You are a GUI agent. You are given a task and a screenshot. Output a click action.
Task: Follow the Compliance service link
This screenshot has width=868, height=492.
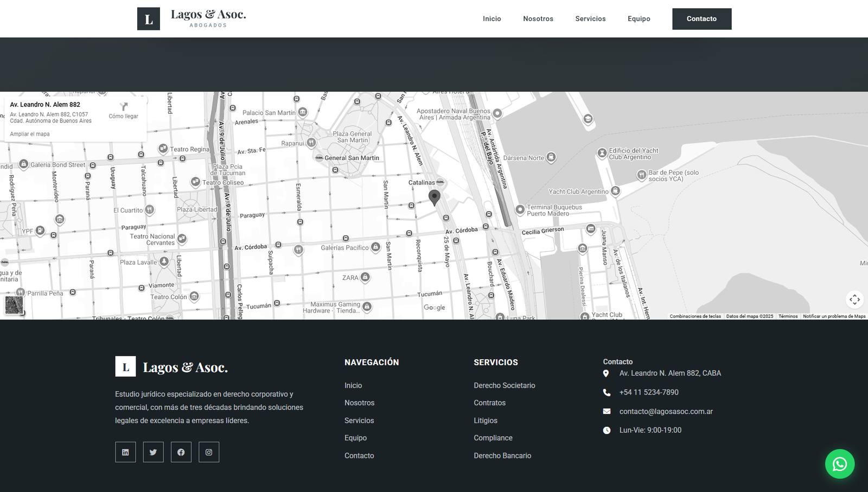pyautogui.click(x=493, y=438)
